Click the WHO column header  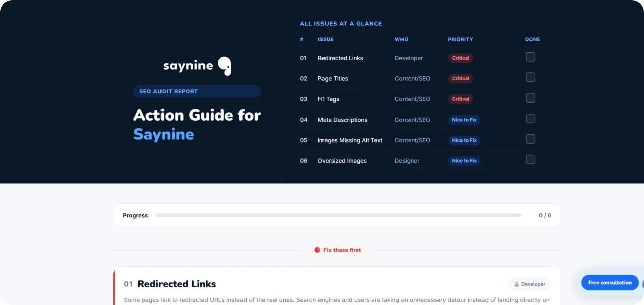click(401, 39)
